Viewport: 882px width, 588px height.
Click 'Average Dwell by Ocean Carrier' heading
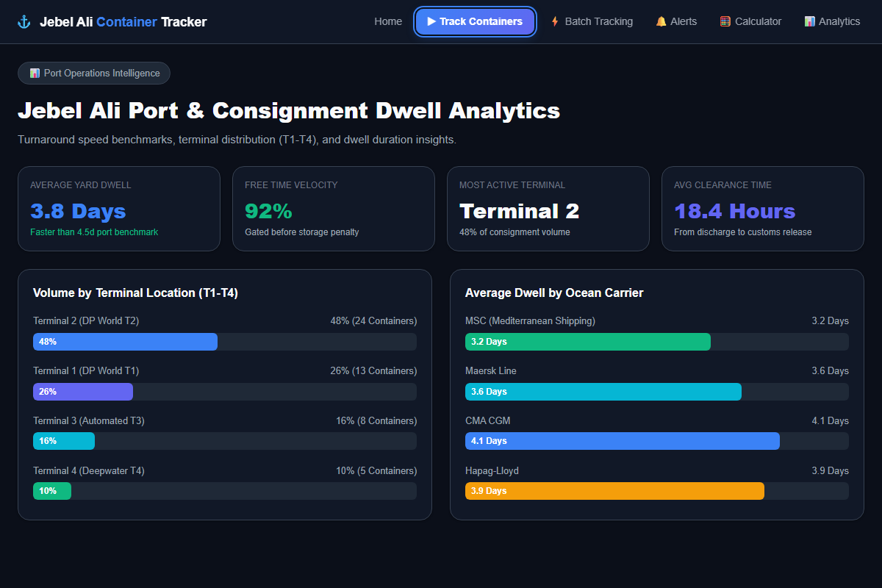(554, 293)
